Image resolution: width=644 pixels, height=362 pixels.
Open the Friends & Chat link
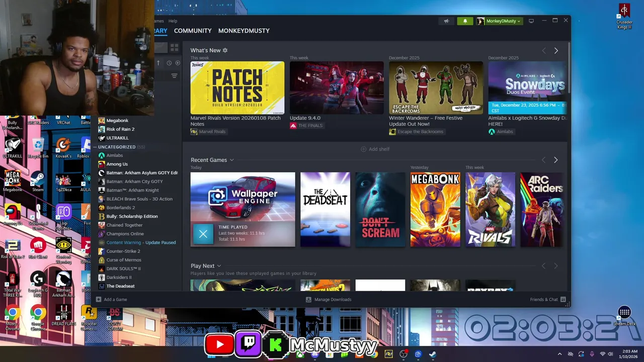coord(544,300)
